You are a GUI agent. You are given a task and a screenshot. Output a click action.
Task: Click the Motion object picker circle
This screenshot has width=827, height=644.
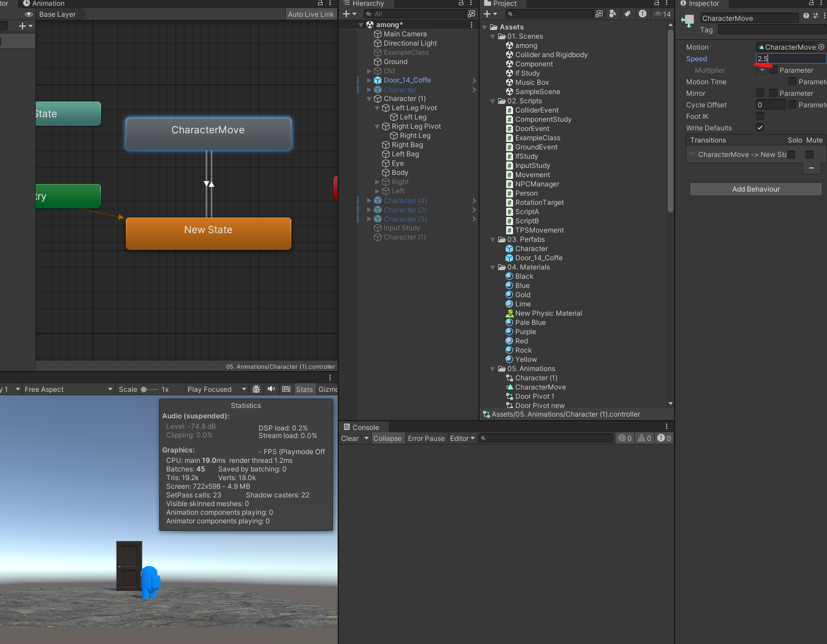click(821, 47)
